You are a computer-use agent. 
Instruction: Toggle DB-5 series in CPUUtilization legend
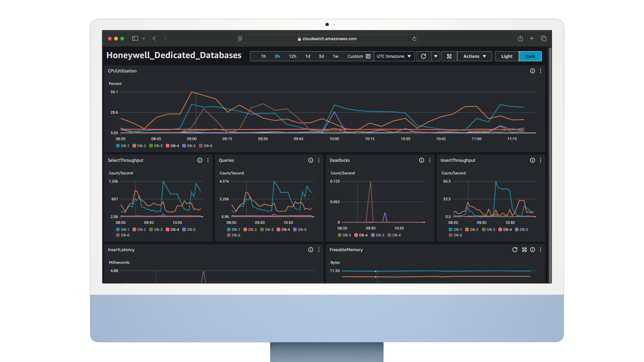189,146
